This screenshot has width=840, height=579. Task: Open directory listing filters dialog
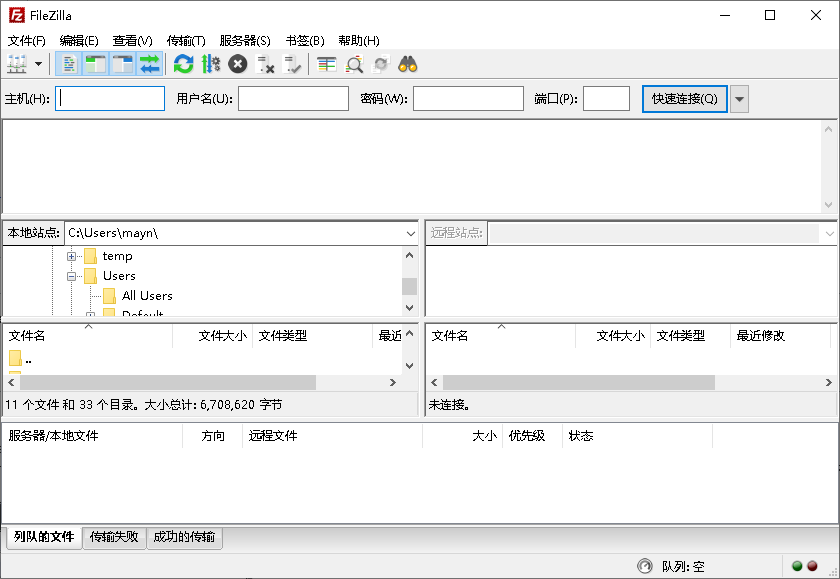(x=326, y=64)
